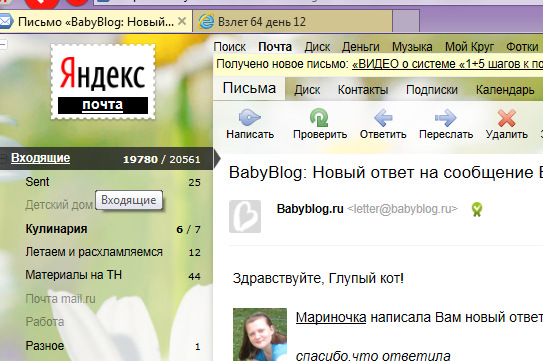Click the green ribbon icon beside the sender address
Screen dimensions: 543x361
pos(477,209)
